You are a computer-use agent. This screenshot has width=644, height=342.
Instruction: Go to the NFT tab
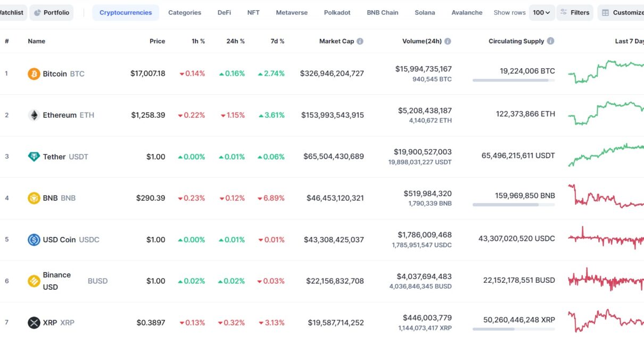[x=253, y=13]
